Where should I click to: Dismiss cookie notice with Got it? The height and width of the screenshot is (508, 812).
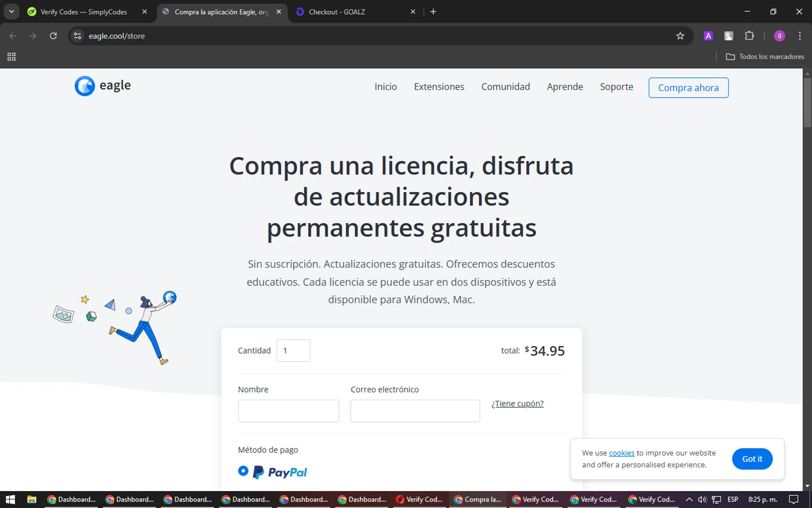pyautogui.click(x=752, y=459)
